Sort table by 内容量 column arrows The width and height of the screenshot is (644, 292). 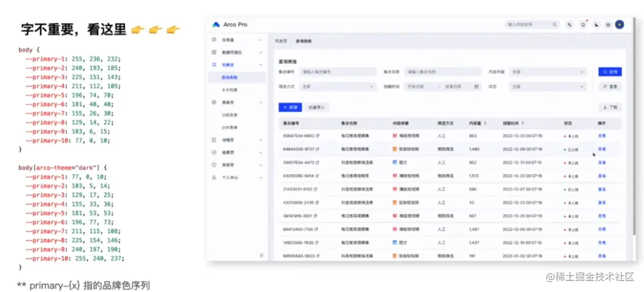click(x=486, y=123)
